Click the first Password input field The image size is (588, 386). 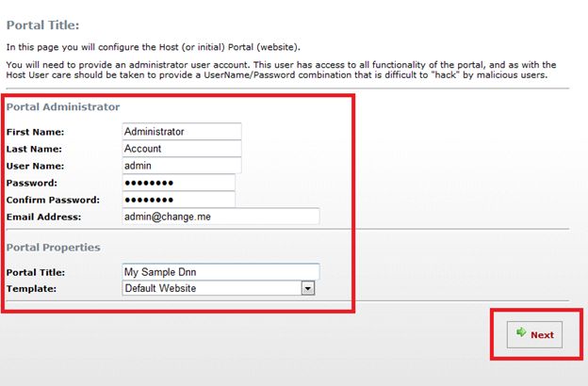click(x=178, y=183)
